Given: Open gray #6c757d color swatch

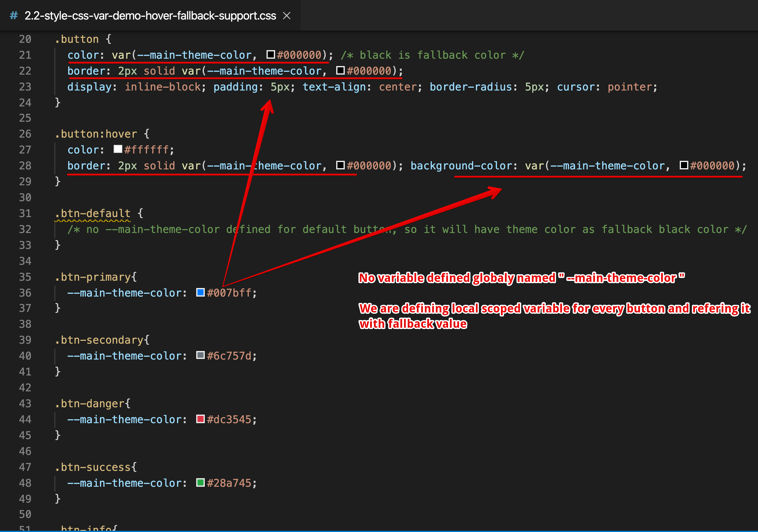Looking at the screenshot, I should pyautogui.click(x=201, y=355).
